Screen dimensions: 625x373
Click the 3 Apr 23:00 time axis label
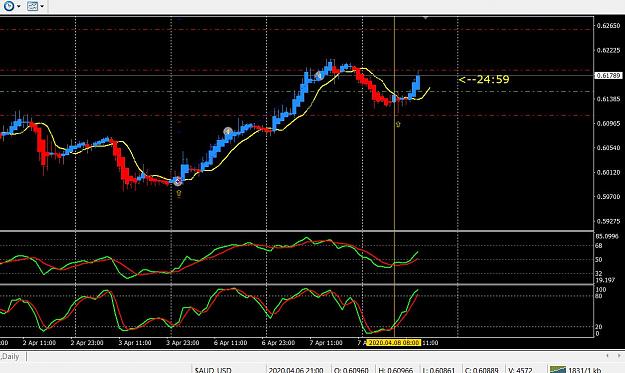[183, 343]
